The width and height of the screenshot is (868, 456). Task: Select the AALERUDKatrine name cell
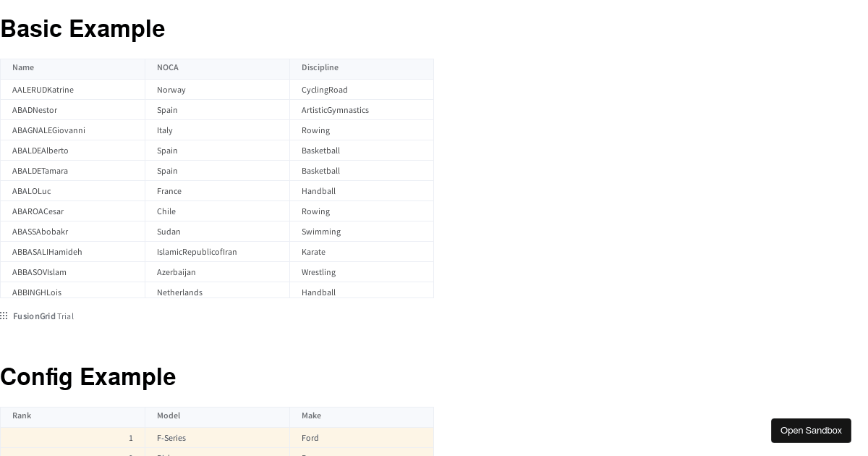click(43, 90)
